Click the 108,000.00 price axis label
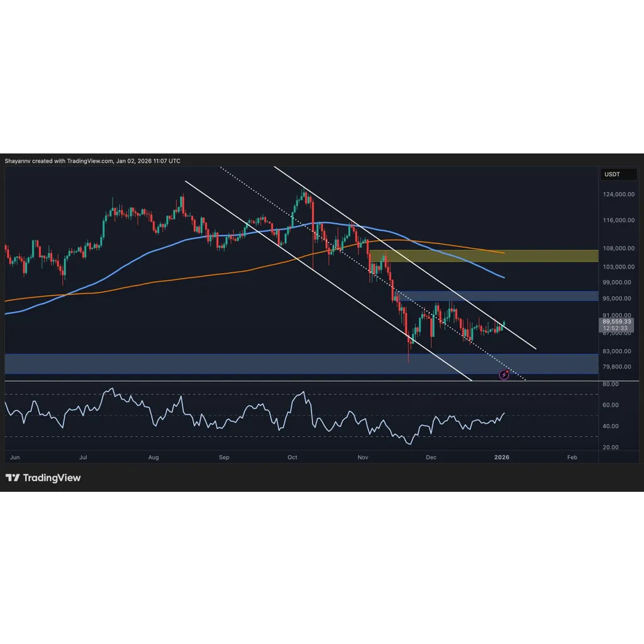This screenshot has width=644, height=644. (619, 248)
